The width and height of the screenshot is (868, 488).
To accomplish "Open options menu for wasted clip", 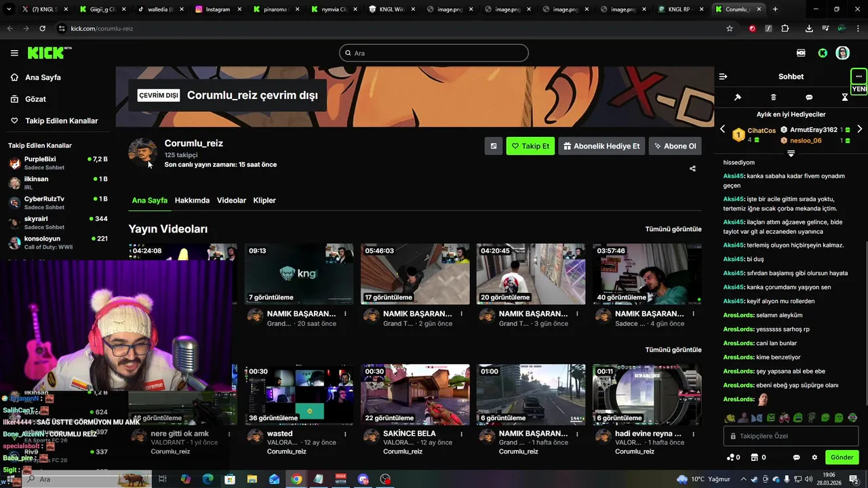I will (345, 434).
